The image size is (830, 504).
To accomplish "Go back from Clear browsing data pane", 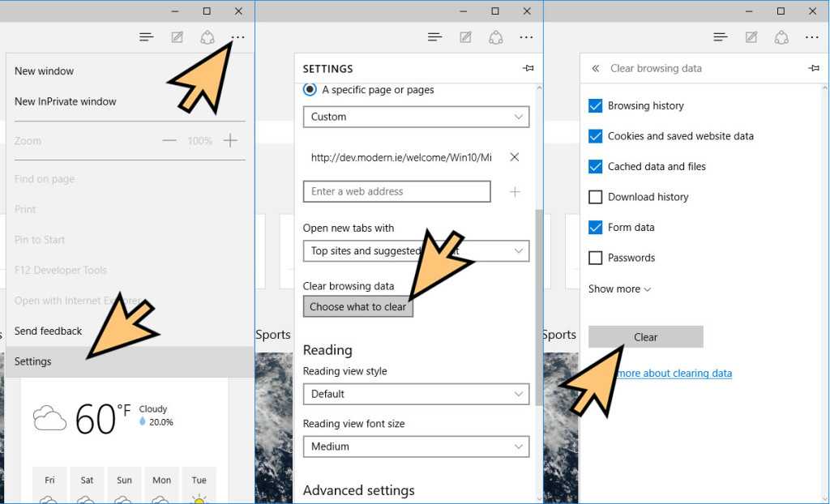I will (x=596, y=69).
